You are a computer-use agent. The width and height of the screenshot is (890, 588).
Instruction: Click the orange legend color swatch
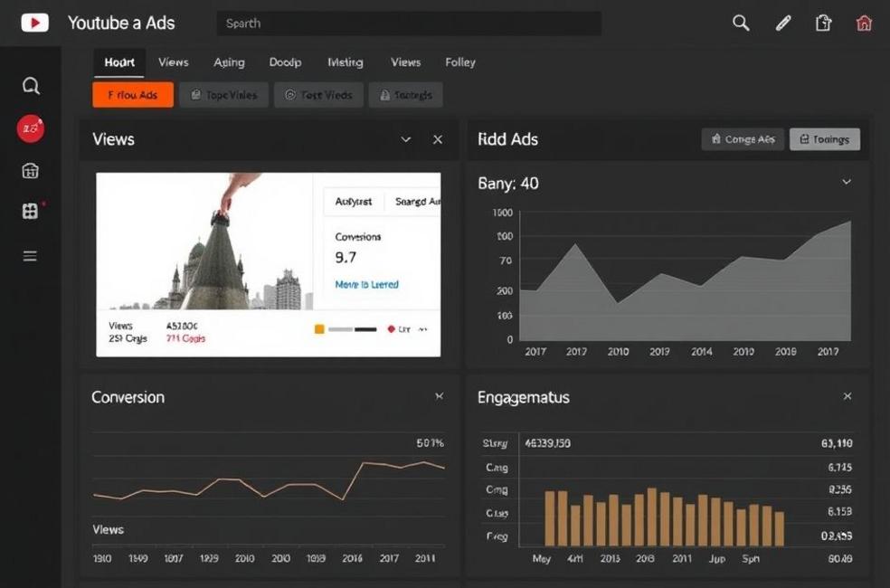click(x=319, y=329)
